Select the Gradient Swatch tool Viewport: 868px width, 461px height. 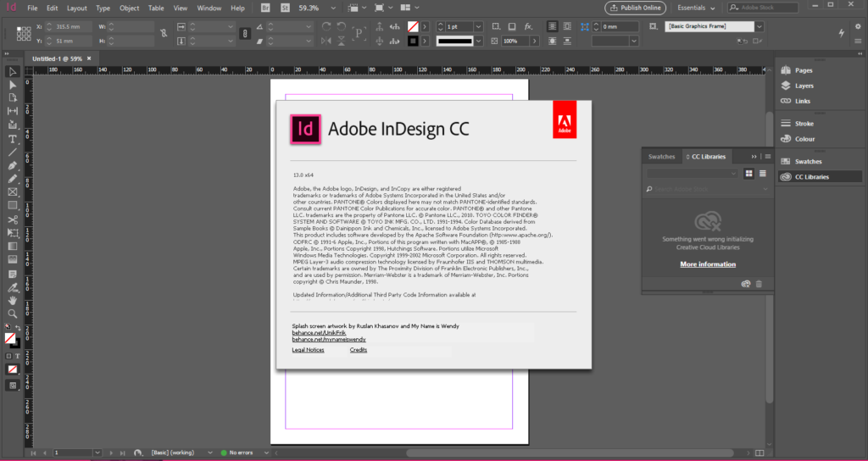tap(12, 247)
